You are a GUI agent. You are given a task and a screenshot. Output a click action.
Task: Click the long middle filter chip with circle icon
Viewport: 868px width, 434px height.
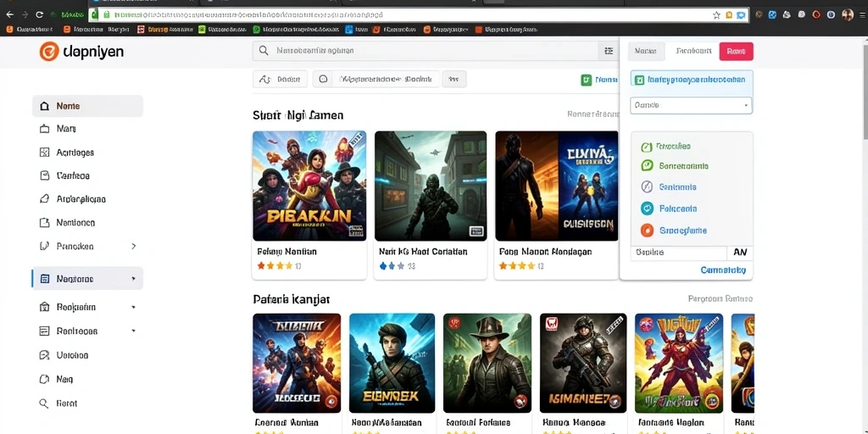pos(376,79)
